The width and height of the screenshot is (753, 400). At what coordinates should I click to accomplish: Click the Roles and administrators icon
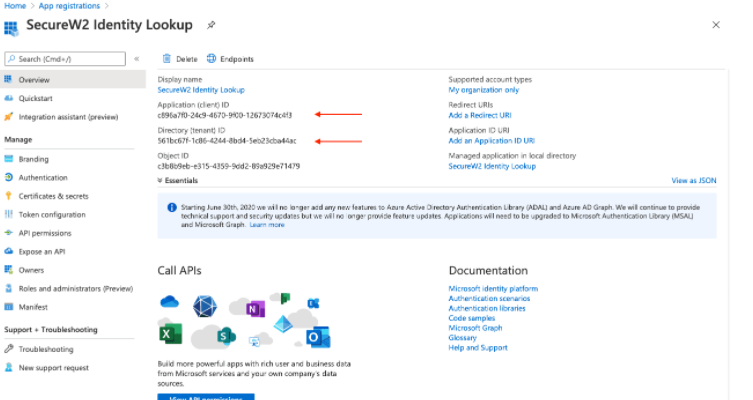8,288
